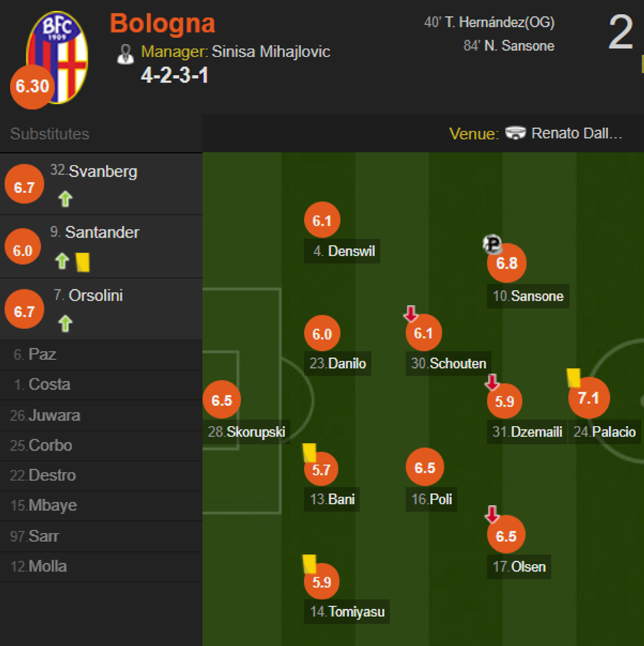Click the penalty badge above Sansone

pyautogui.click(x=492, y=244)
